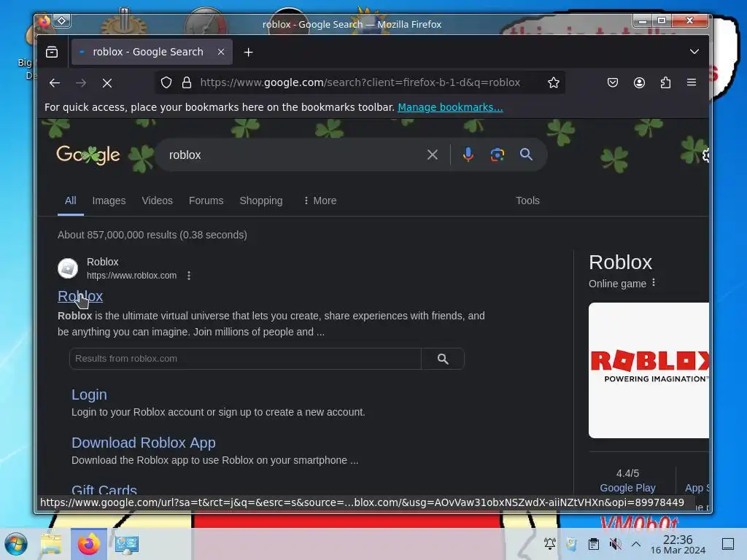Click Manage bookmarks link

click(450, 107)
